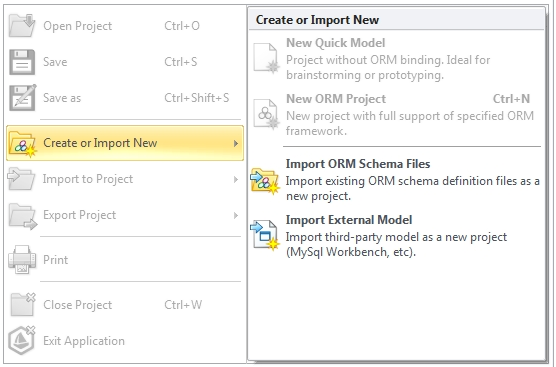Select New ORM Project option title
The width and height of the screenshot is (556, 367).
[x=336, y=99]
